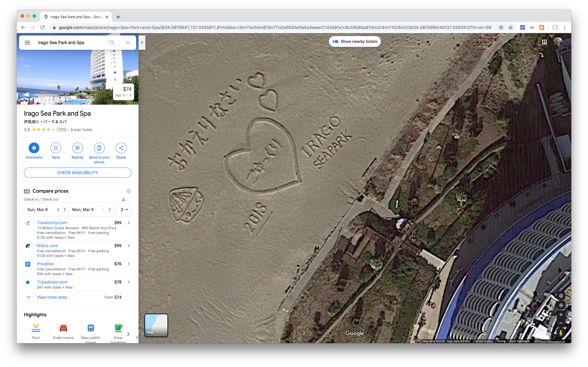Screen dimensions: 588x367
Task: Click browser back arrow
Action: 23,27
